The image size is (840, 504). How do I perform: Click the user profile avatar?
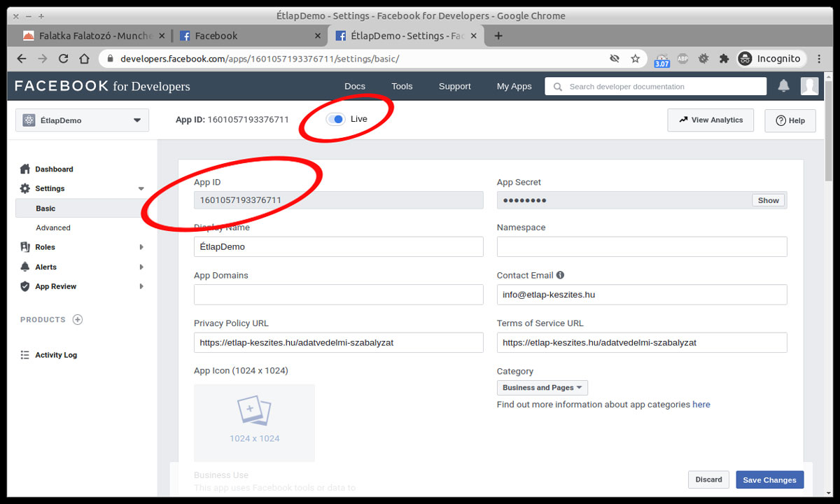pos(809,86)
